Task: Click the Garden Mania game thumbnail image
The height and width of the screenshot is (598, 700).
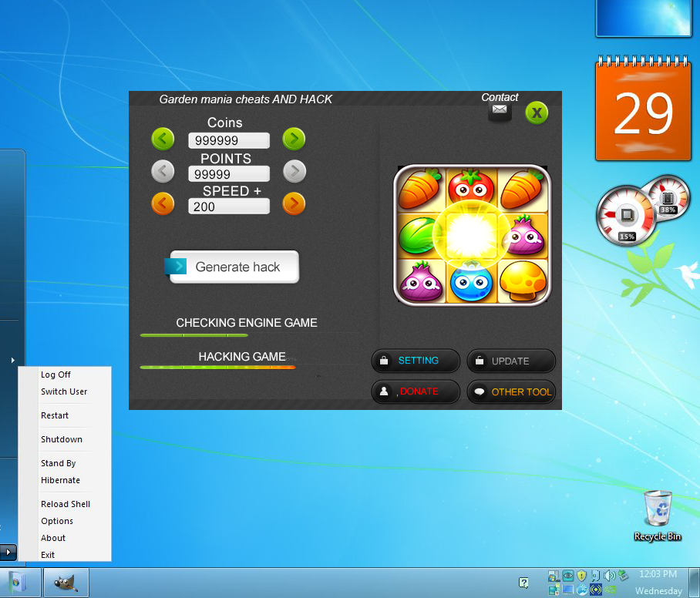Action: (x=473, y=235)
